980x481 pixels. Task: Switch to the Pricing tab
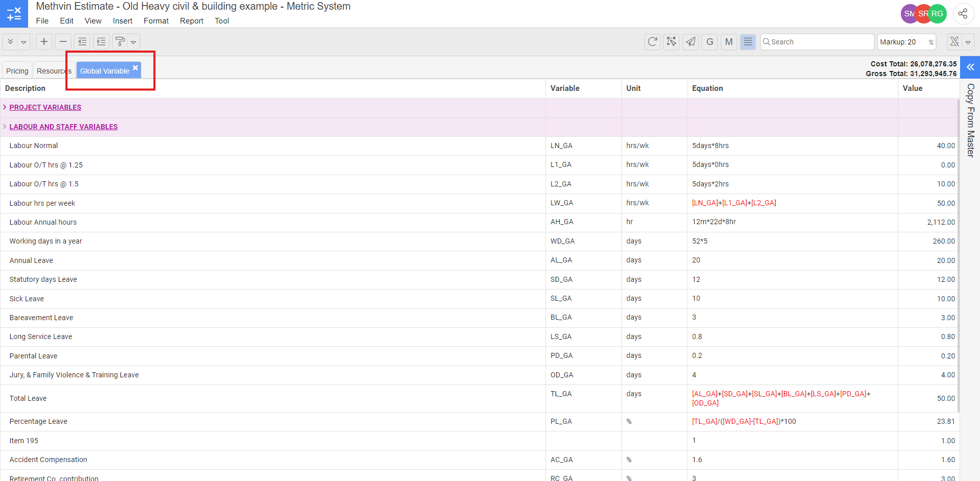tap(17, 71)
